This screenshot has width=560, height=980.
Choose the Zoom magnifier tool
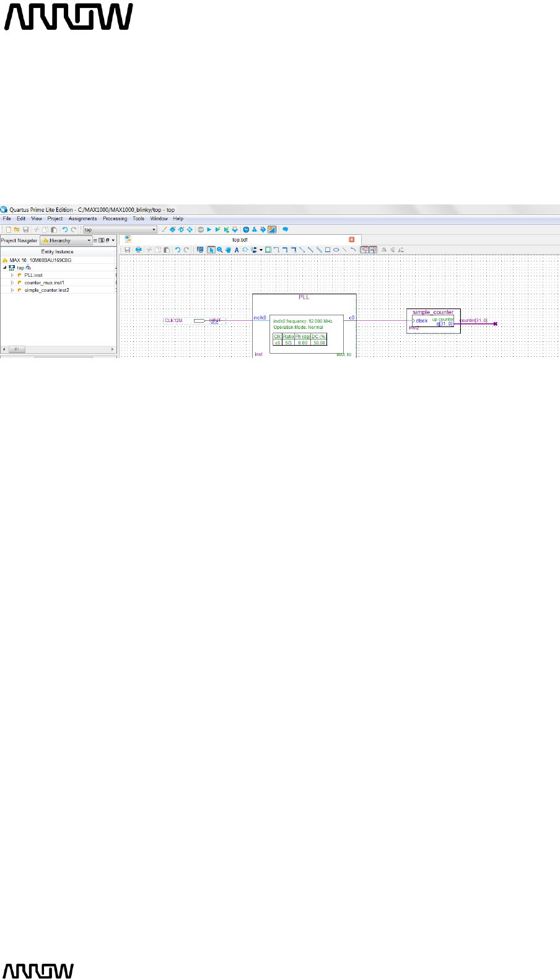coord(220,250)
